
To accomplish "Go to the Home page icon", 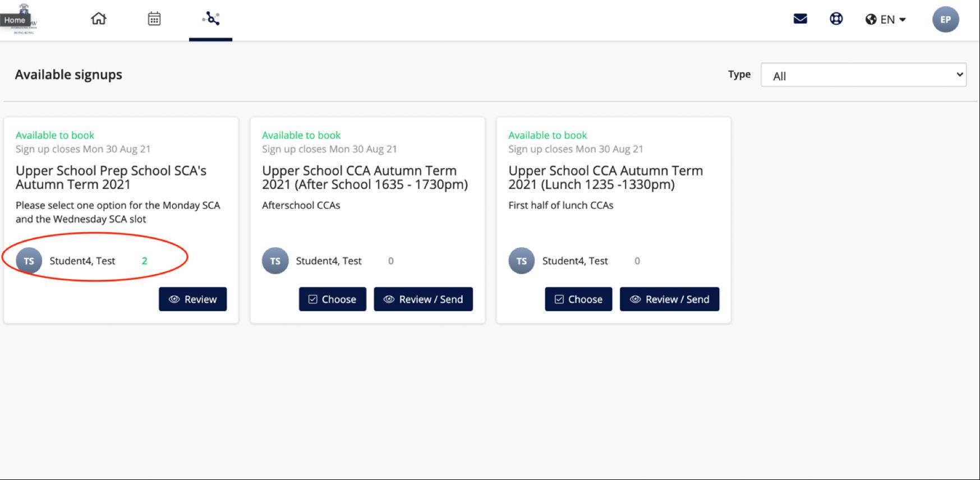I will point(99,19).
